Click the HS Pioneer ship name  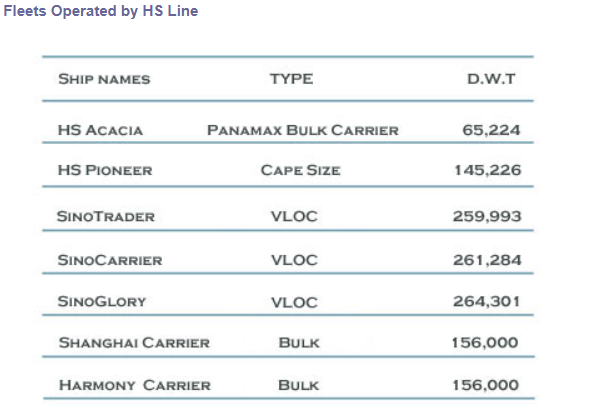click(106, 170)
